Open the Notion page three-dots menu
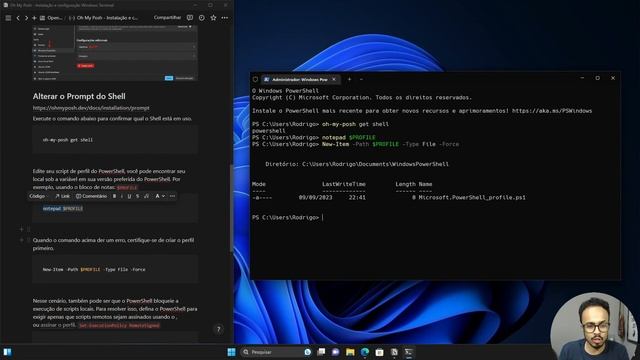640x360 pixels. pyautogui.click(x=225, y=18)
